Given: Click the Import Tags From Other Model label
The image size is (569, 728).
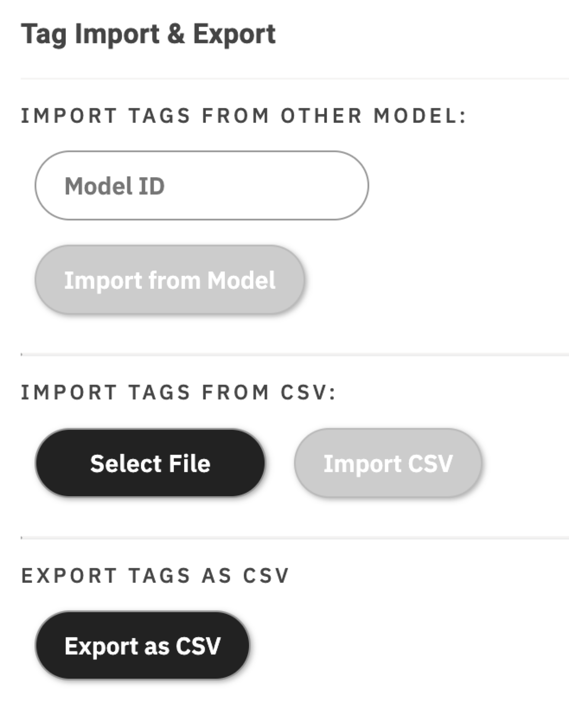Looking at the screenshot, I should coord(244,116).
